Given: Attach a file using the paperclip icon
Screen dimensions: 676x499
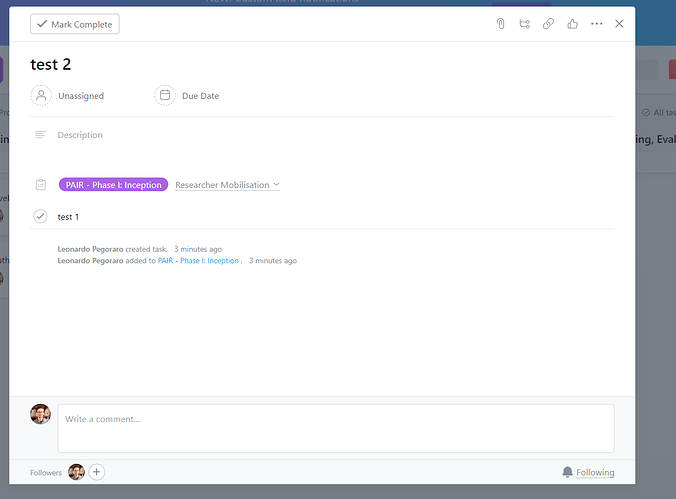Looking at the screenshot, I should (x=501, y=24).
